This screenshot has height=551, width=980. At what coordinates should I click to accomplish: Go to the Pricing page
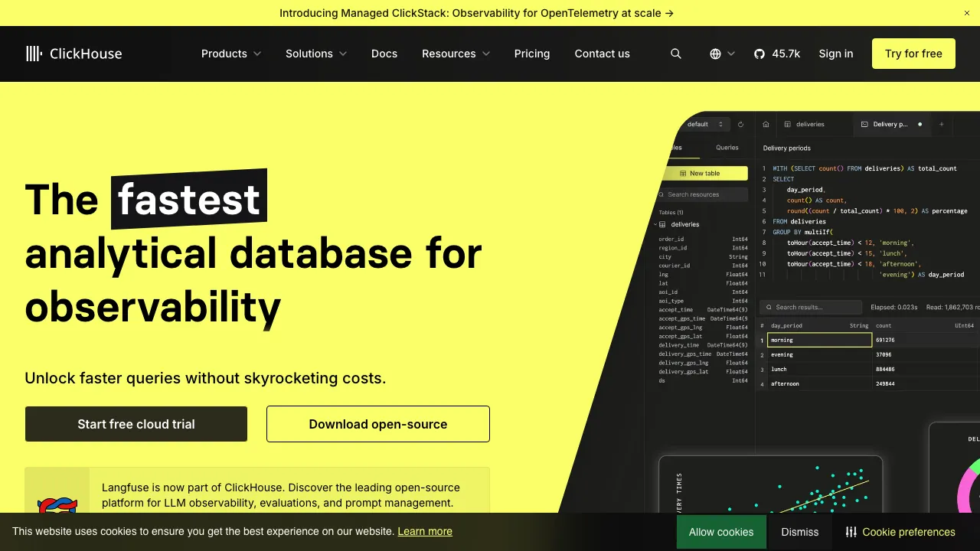[532, 54]
